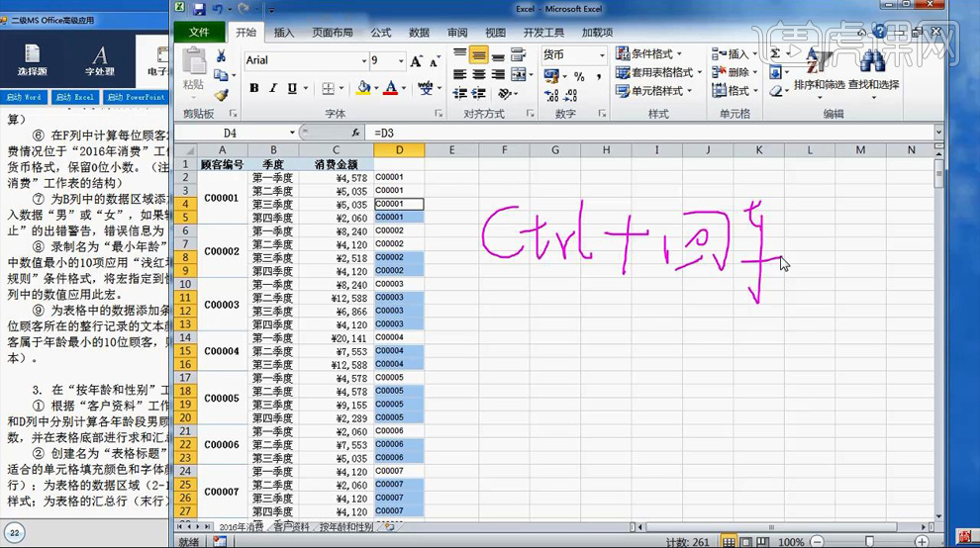
Task: Increase font size with large A
Action: tap(416, 60)
